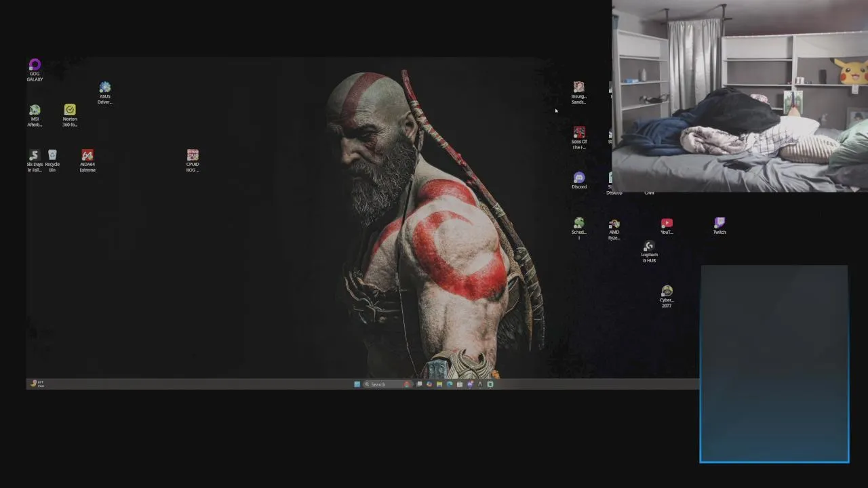The image size is (868, 488).
Task: Open the Schedule I desktop icon
Action: (578, 228)
